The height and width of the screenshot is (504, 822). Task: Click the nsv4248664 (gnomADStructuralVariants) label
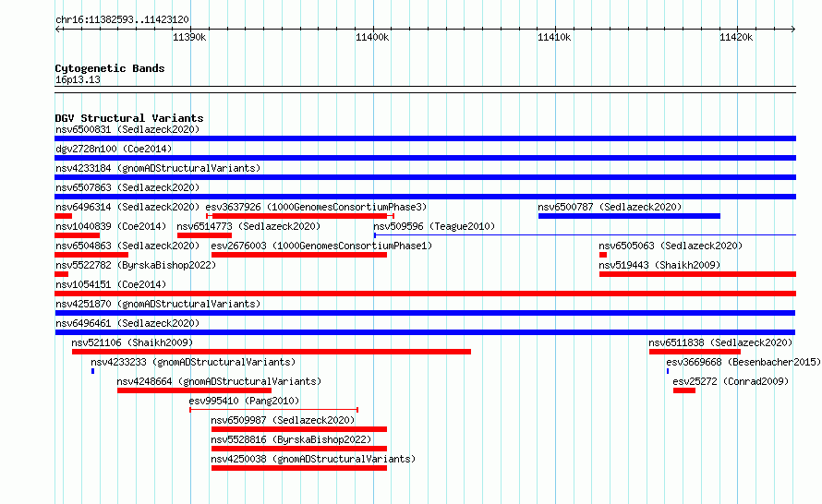(219, 381)
